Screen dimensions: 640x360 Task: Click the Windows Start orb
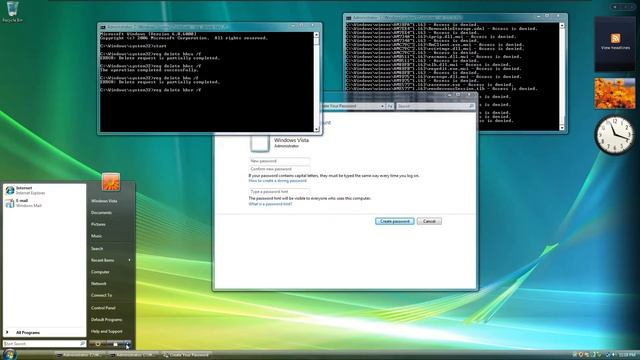[x=9, y=355]
